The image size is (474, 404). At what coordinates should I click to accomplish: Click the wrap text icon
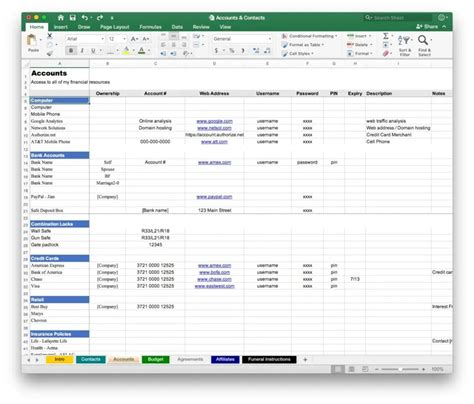pyautogui.click(x=197, y=36)
